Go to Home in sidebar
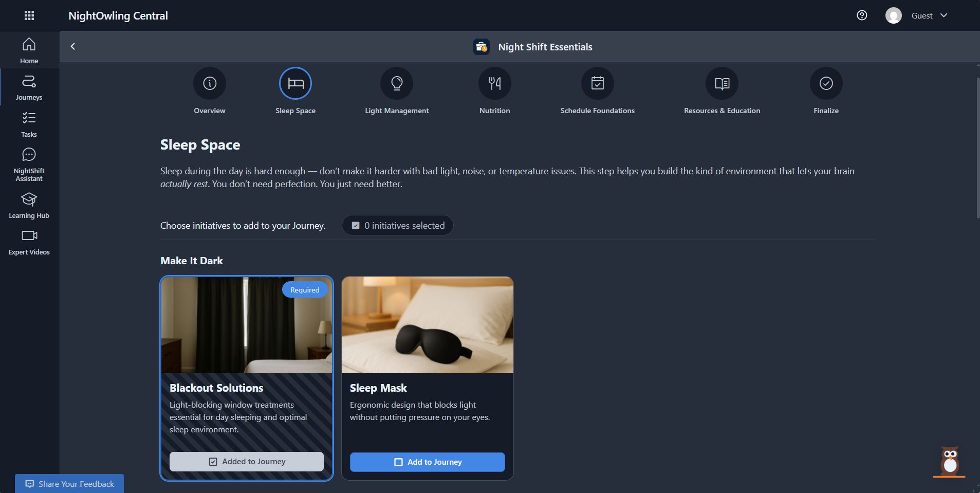The image size is (980, 493). [x=29, y=50]
